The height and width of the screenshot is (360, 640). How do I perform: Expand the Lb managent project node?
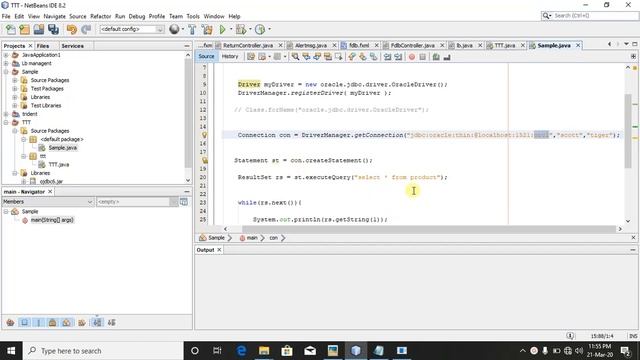coord(6,63)
